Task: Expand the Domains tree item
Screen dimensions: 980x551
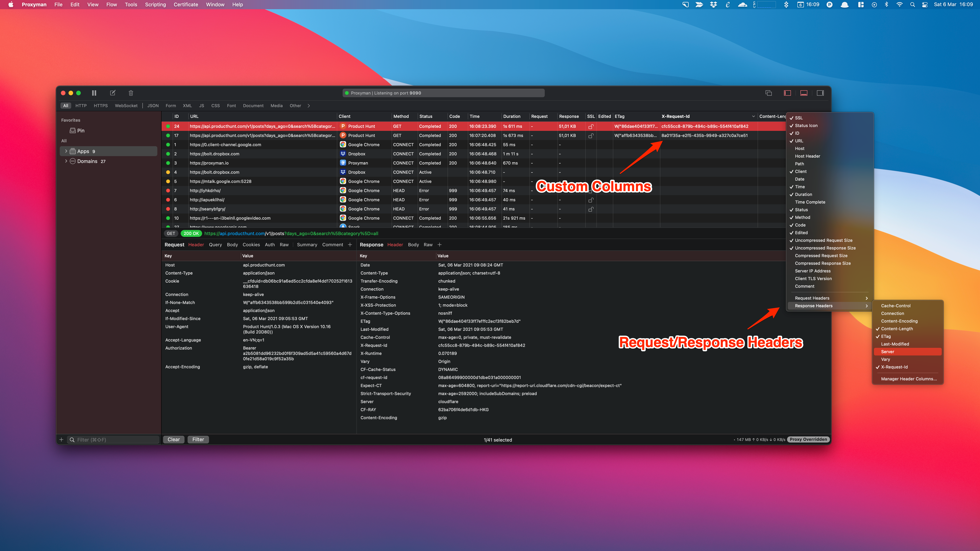Action: 66,161
